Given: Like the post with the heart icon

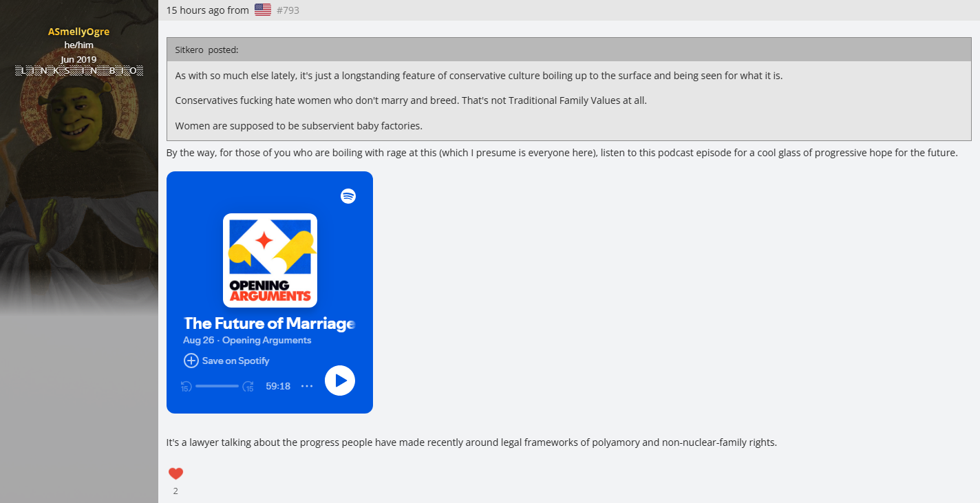Looking at the screenshot, I should pos(175,473).
